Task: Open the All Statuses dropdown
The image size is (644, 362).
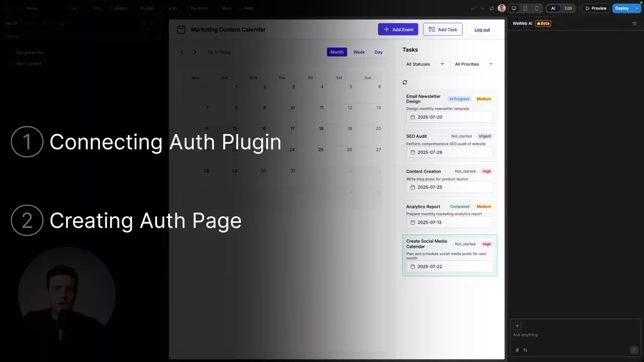Action: tap(424, 64)
